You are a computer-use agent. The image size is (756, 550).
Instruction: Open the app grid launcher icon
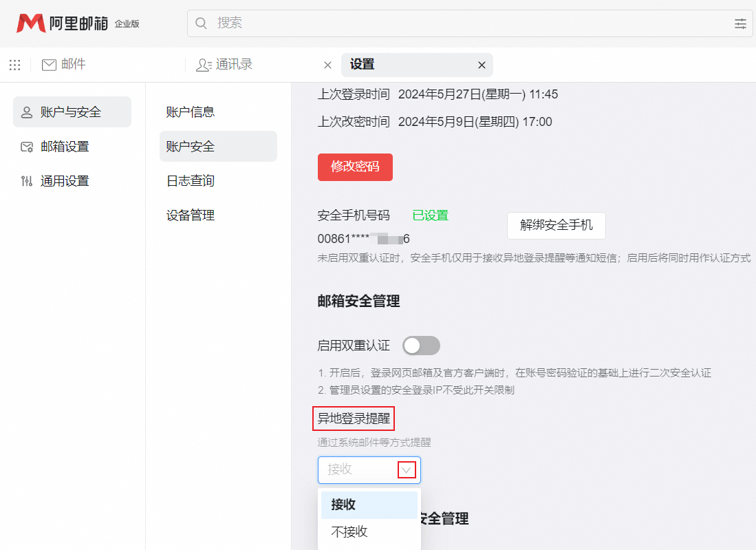coord(14,65)
